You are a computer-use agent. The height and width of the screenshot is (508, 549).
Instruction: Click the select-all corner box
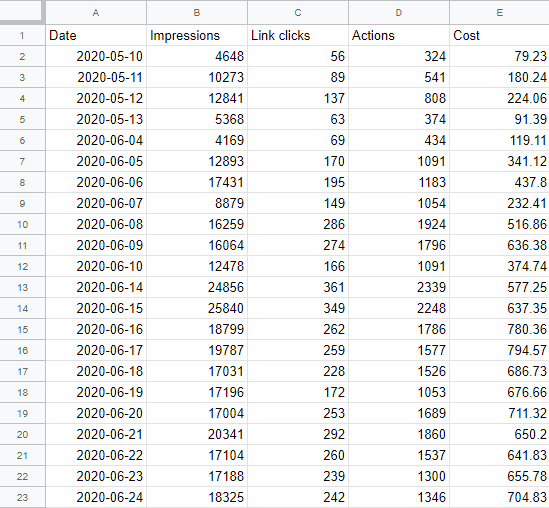[x=22, y=12]
